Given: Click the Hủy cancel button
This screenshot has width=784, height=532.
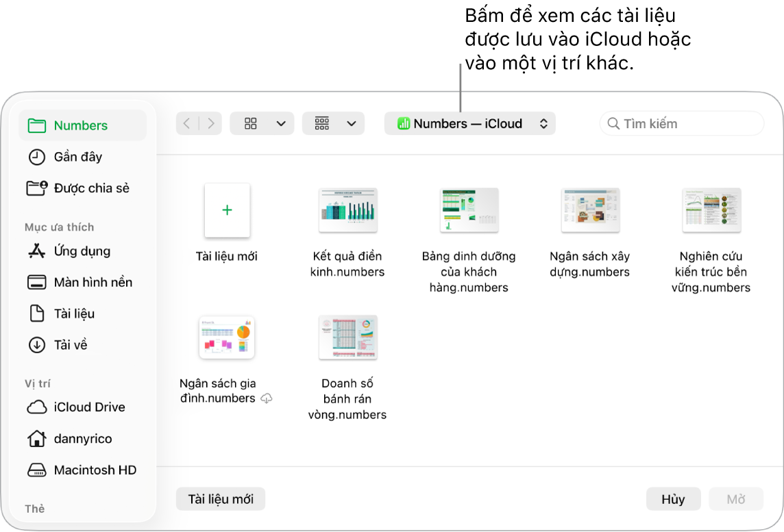Looking at the screenshot, I should 673,499.
